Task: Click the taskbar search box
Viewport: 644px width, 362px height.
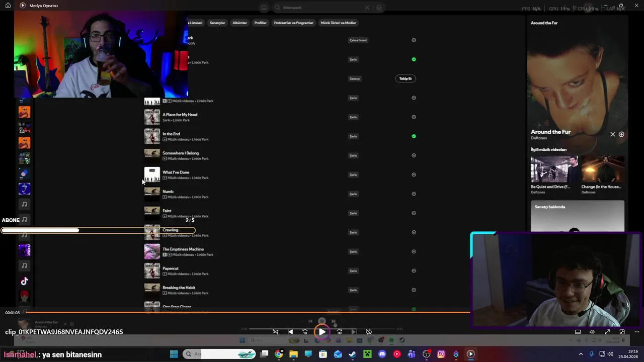Action: [219, 354]
